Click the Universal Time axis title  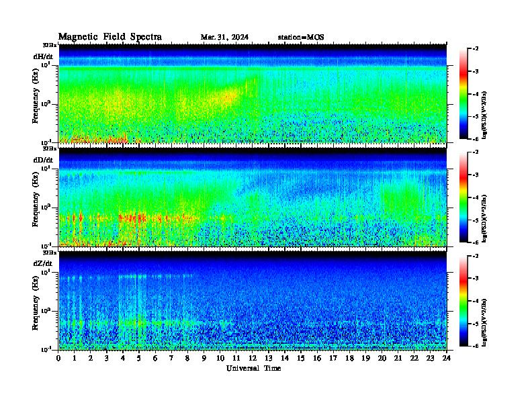pyautogui.click(x=253, y=368)
